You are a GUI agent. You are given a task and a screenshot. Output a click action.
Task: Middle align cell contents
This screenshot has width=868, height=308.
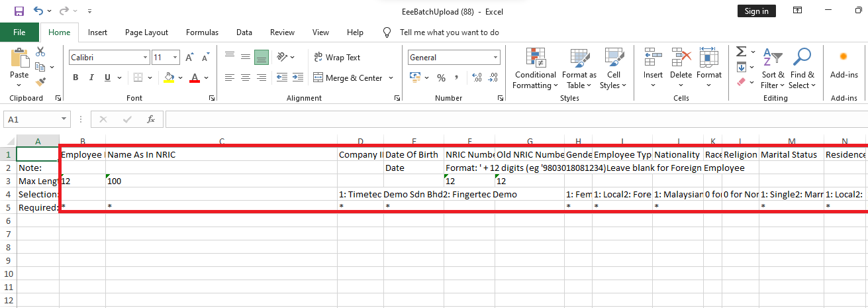pyautogui.click(x=246, y=57)
